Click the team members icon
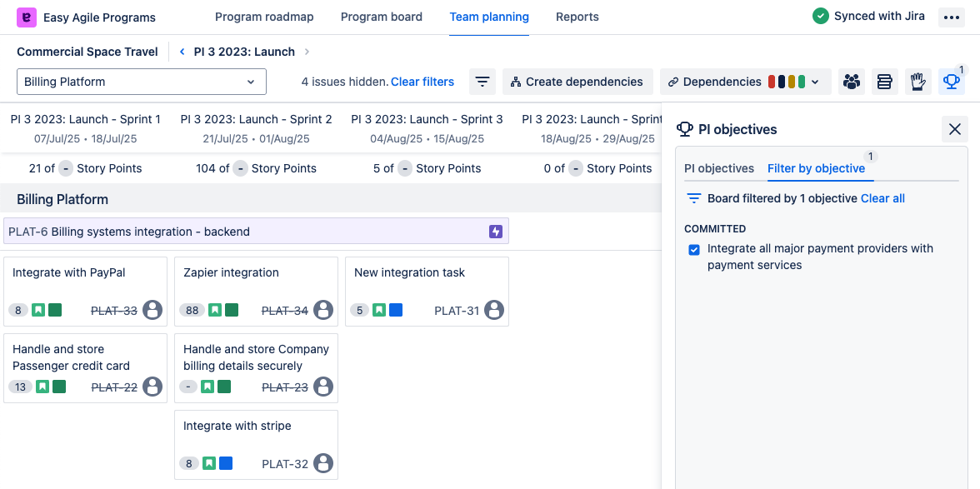 pyautogui.click(x=851, y=82)
